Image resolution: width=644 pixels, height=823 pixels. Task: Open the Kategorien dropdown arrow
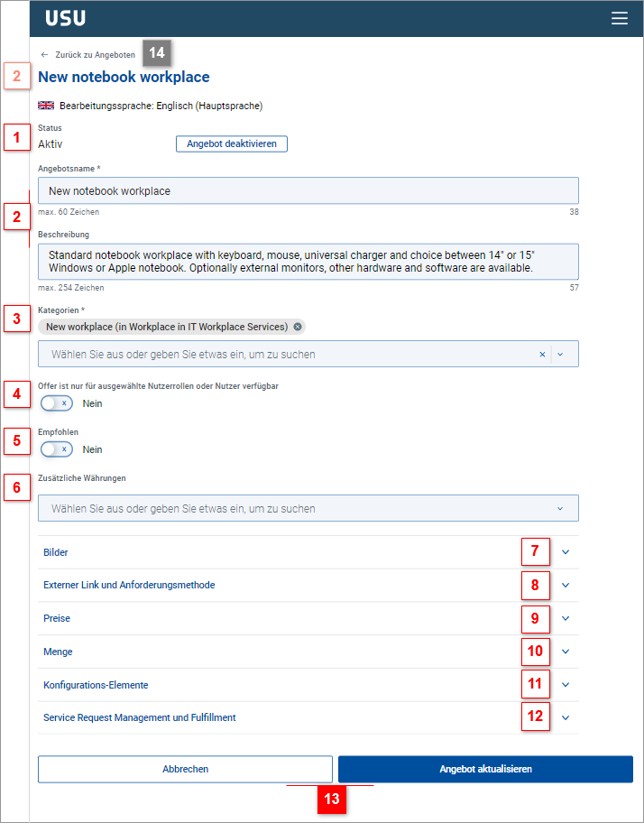560,355
